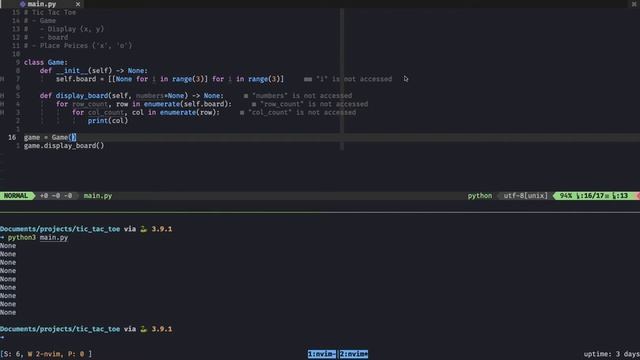The height and width of the screenshot is (360, 640).
Task: Click the '# - Display (x, y)' comment
Action: coord(64,29)
